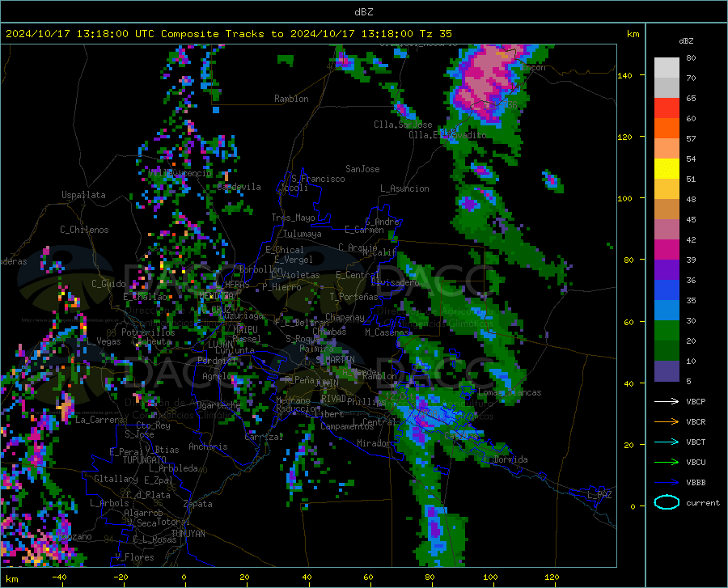Click the 'dBZ' title at top
The image size is (728, 588).
click(x=363, y=12)
